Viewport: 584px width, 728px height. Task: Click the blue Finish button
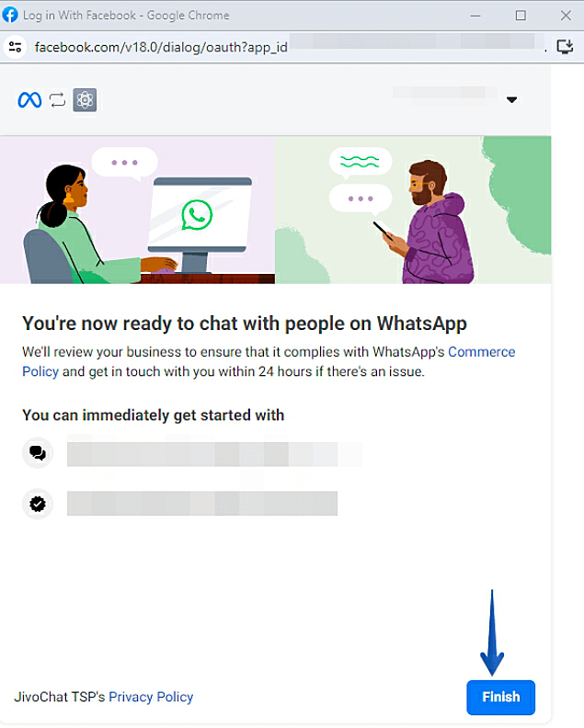(501, 698)
